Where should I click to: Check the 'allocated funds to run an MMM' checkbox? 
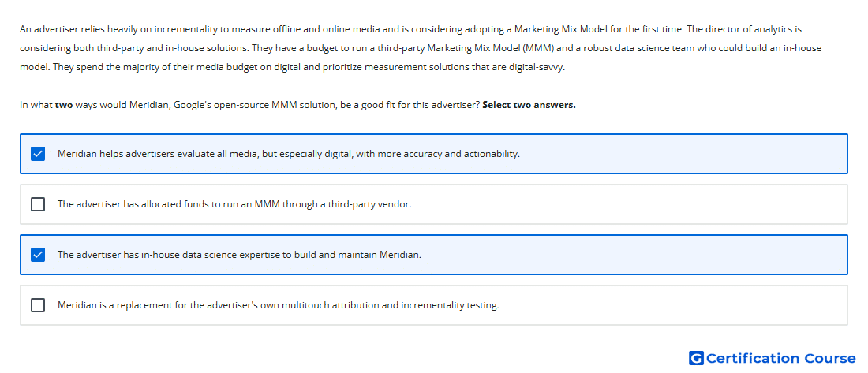(x=38, y=204)
